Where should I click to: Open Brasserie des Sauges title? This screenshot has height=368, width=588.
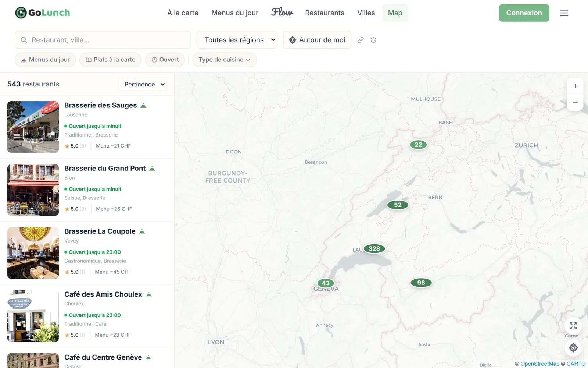click(100, 105)
